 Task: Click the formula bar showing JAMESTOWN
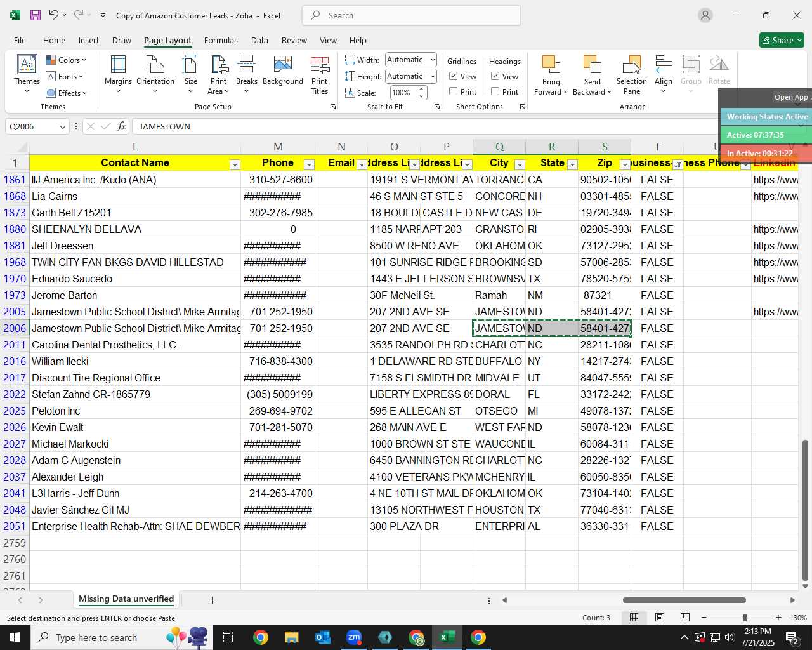[425, 126]
